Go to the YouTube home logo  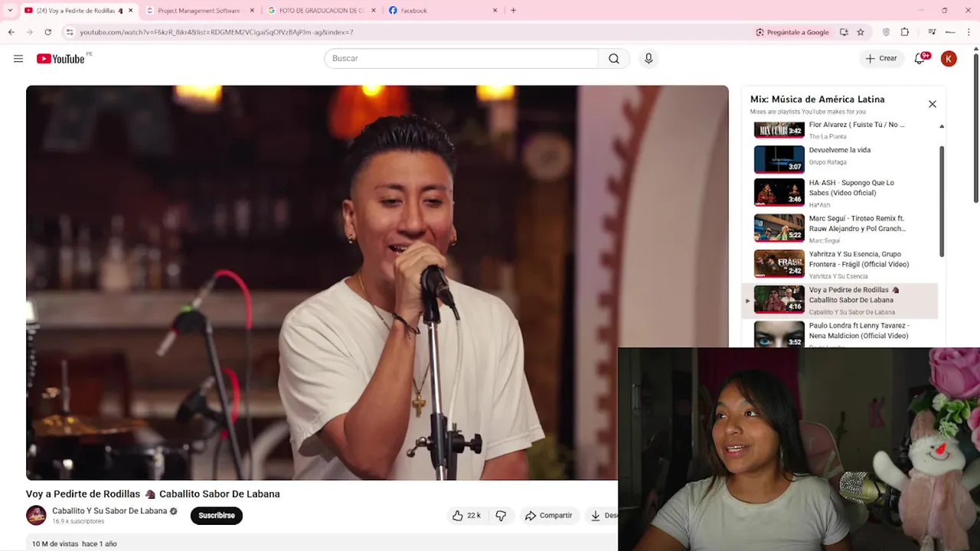tap(60, 59)
